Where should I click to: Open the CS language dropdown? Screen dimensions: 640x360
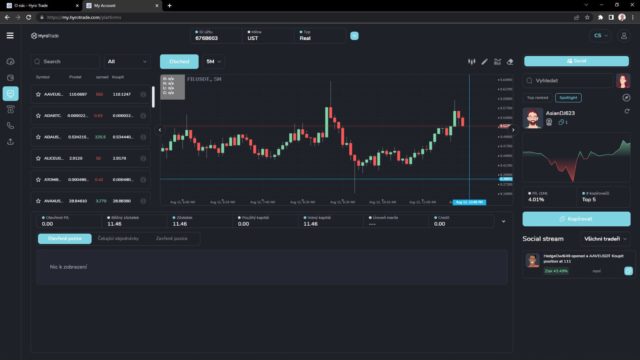point(600,36)
